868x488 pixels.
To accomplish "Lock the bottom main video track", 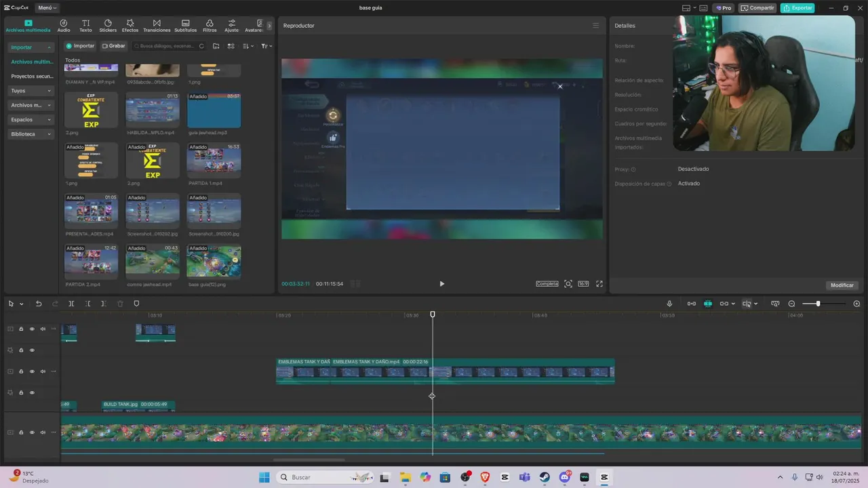I will pos(21,432).
